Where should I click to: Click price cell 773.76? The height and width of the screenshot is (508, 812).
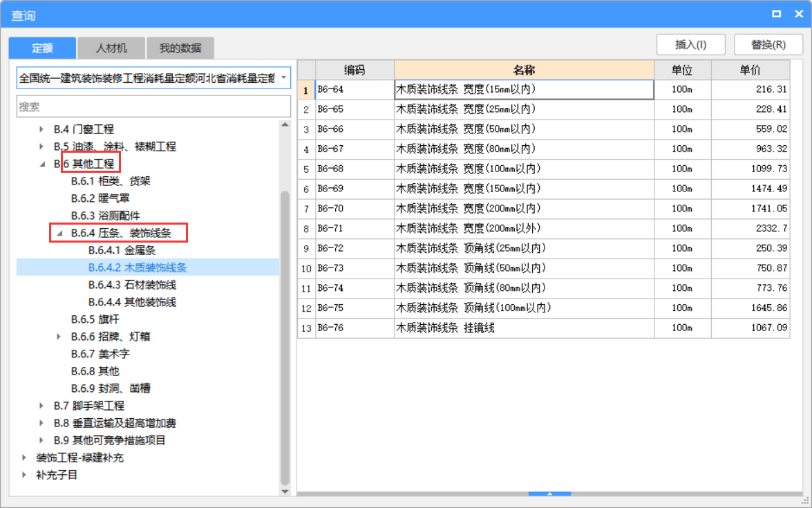pyautogui.click(x=750, y=288)
